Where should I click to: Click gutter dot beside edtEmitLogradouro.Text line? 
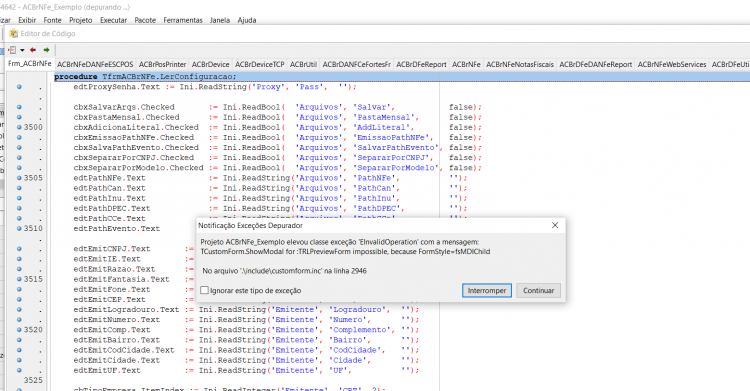pos(19,309)
